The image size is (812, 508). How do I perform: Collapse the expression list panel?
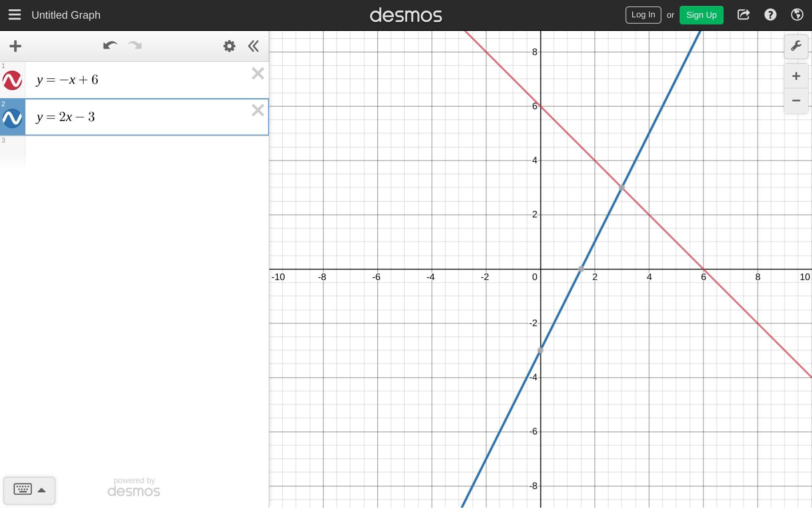(253, 46)
